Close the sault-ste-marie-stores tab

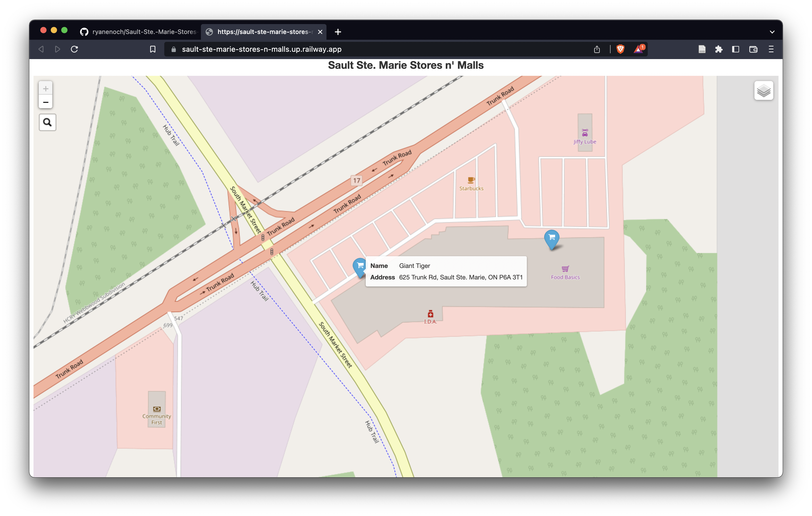click(320, 32)
